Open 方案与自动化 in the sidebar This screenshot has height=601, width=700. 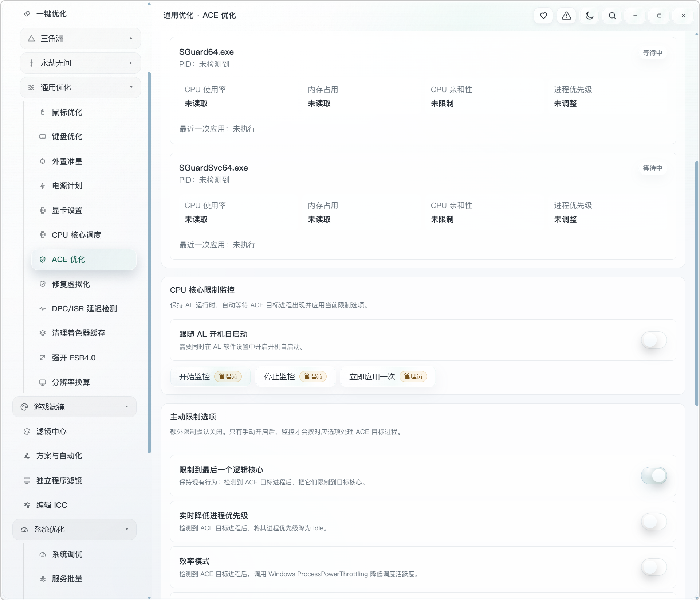pyautogui.click(x=59, y=456)
